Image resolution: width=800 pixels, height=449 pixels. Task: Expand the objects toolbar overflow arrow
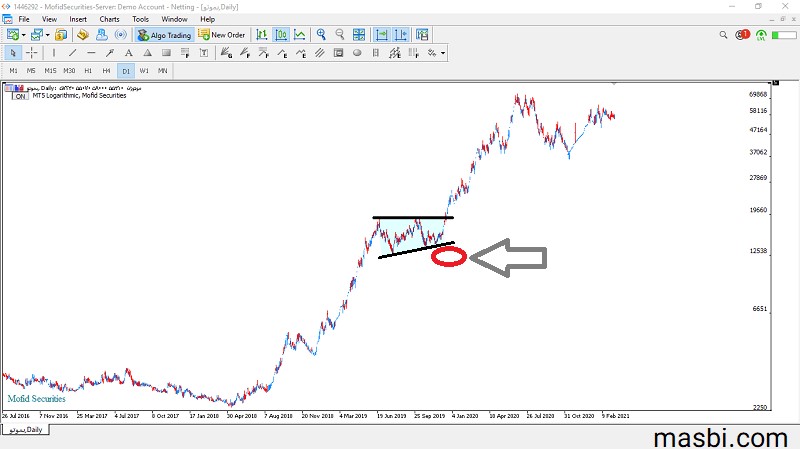(443, 53)
